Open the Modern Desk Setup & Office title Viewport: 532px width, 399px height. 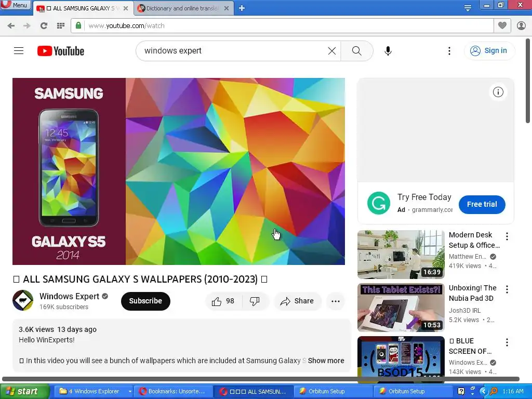tap(474, 240)
